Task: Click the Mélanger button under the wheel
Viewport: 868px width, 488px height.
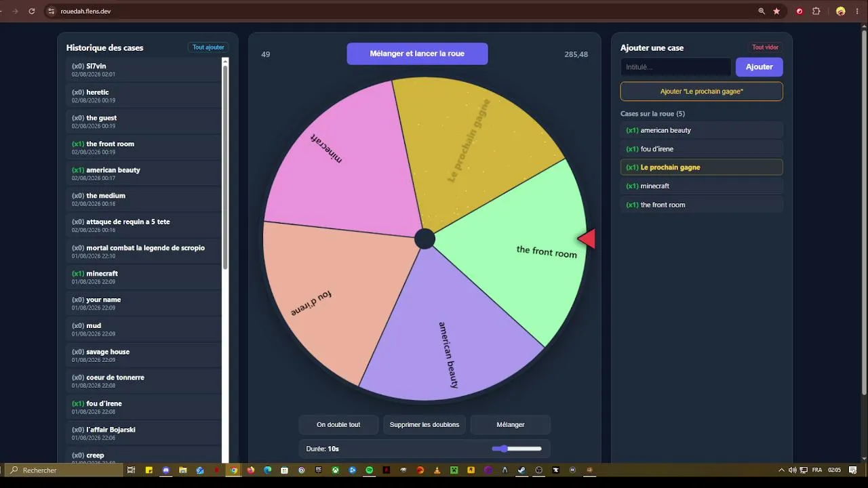Action: click(x=511, y=425)
